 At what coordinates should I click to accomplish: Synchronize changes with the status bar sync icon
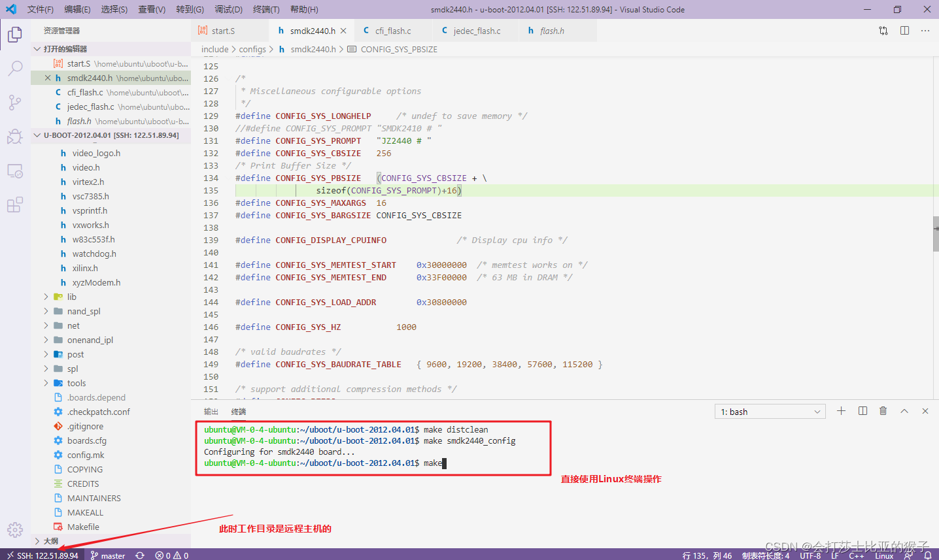point(140,555)
